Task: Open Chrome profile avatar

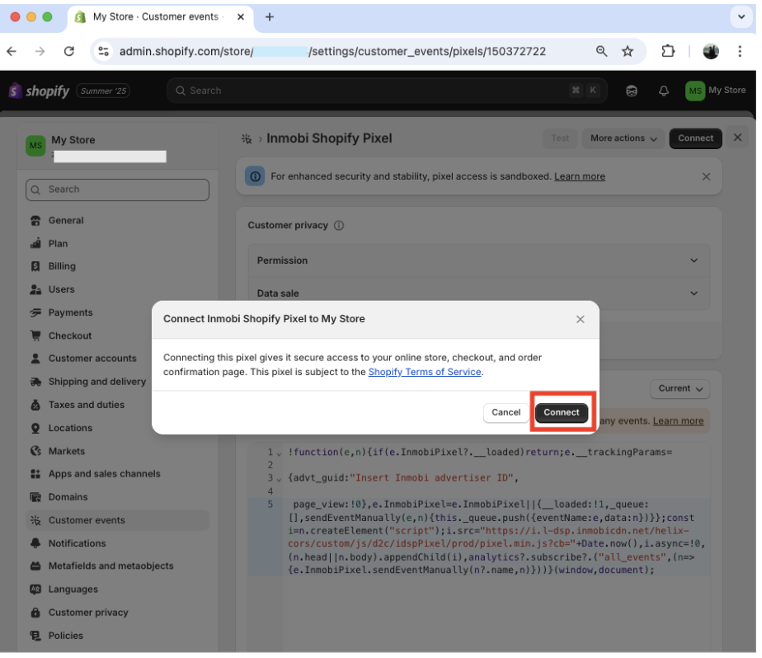Action: [710, 52]
